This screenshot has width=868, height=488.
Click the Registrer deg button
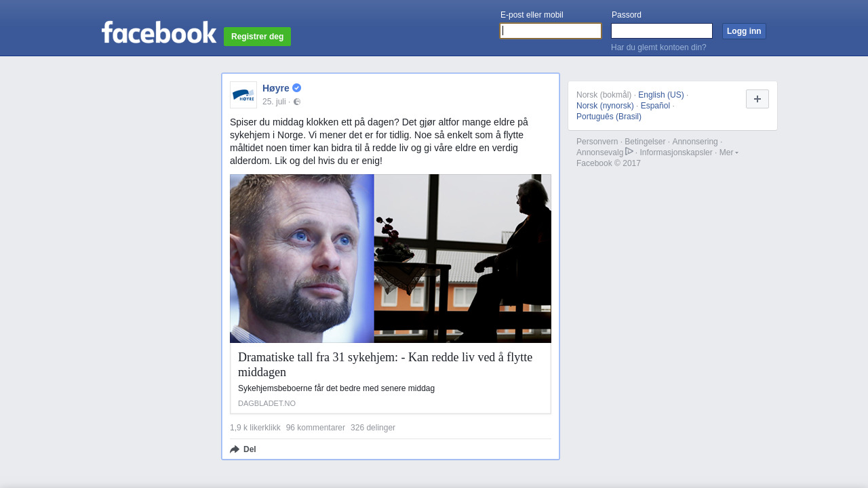(x=257, y=37)
